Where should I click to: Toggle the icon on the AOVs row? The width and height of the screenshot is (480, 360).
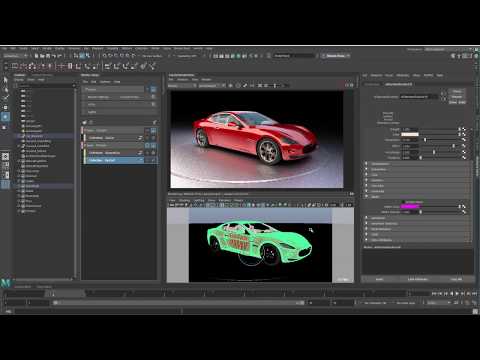153,104
